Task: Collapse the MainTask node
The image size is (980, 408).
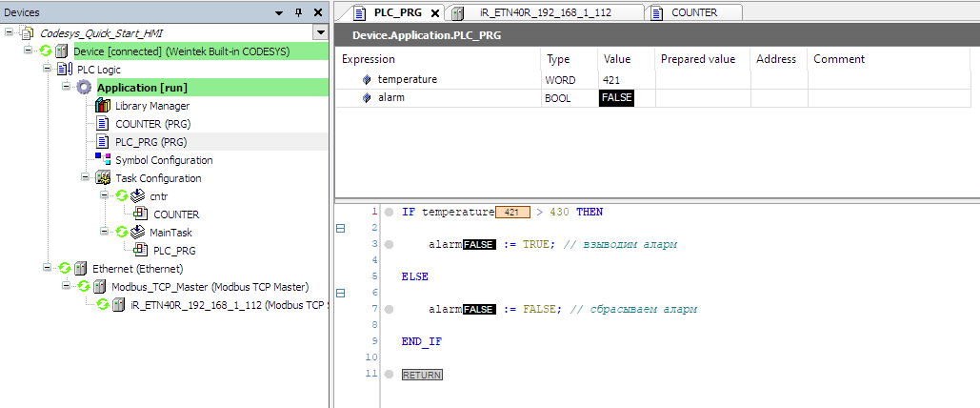Action: pyautogui.click(x=105, y=232)
